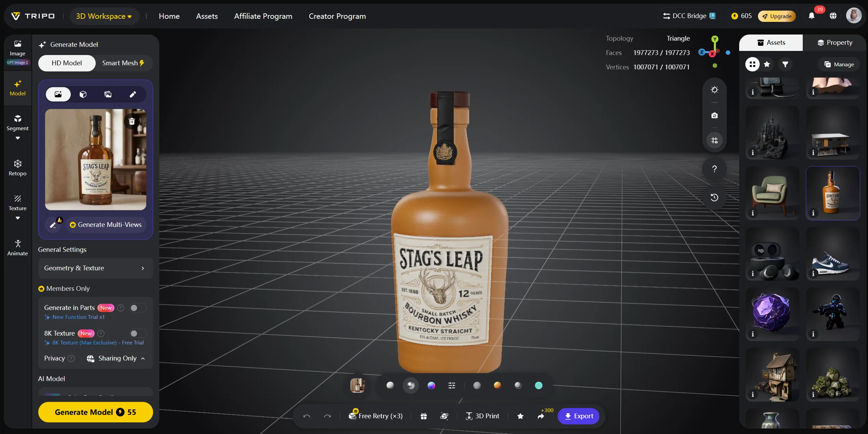Select the Model tool in the sidebar

(x=17, y=88)
